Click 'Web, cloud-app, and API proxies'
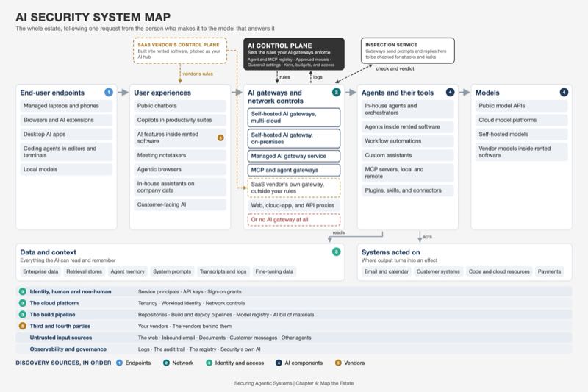 click(x=294, y=206)
